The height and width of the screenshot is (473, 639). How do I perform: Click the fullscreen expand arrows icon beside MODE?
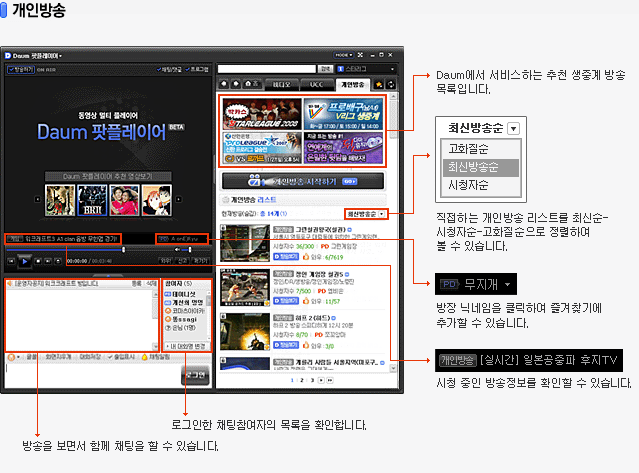pyautogui.click(x=360, y=55)
